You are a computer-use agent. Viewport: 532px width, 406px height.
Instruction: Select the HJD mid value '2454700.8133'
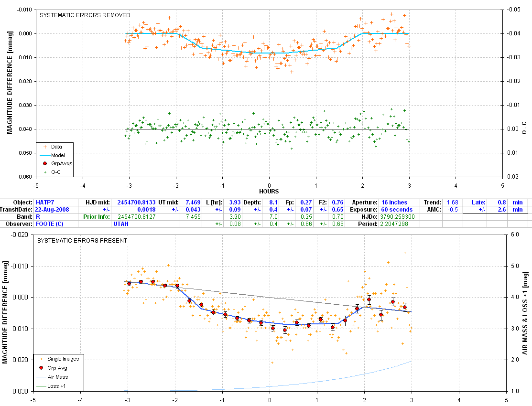[136, 203]
